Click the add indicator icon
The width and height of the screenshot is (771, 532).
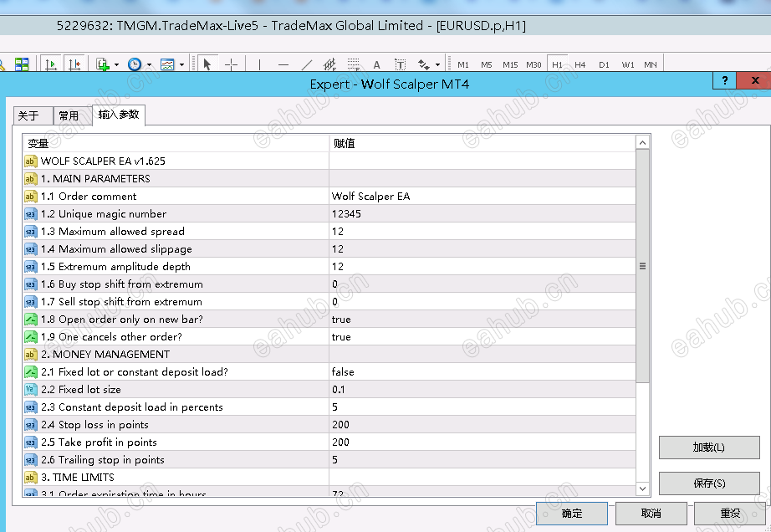[103, 64]
